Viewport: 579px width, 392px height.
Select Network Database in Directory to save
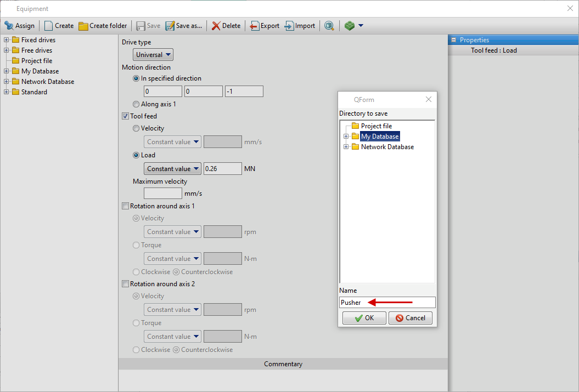pos(387,147)
